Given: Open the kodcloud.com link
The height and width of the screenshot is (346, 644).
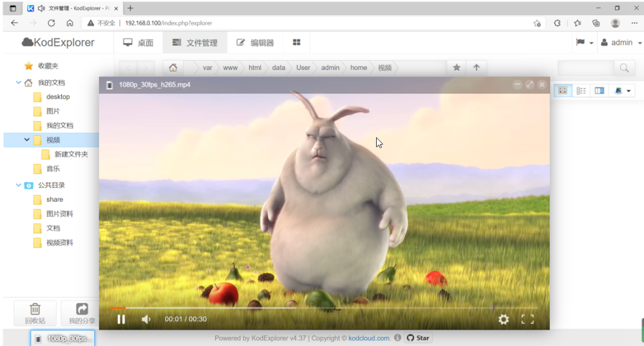Looking at the screenshot, I should [x=369, y=338].
